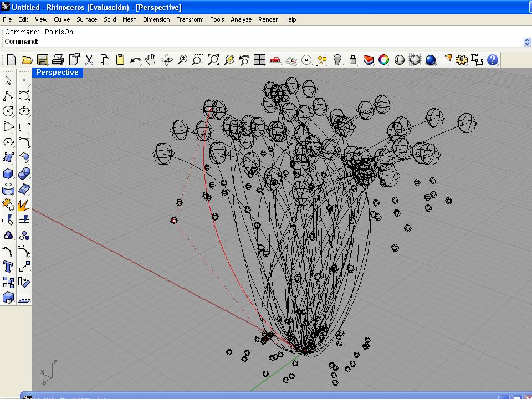Viewport: 532px width, 399px height.
Task: Open the Curve menu
Action: (x=62, y=19)
